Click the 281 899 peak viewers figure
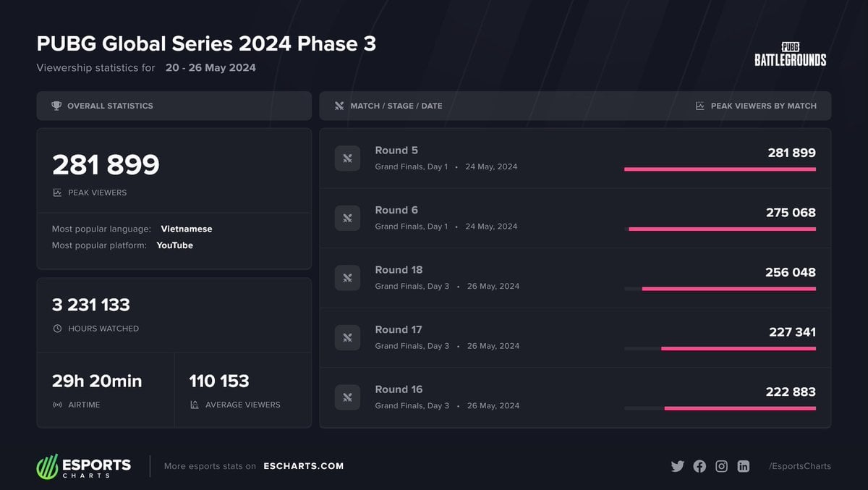 tap(106, 165)
